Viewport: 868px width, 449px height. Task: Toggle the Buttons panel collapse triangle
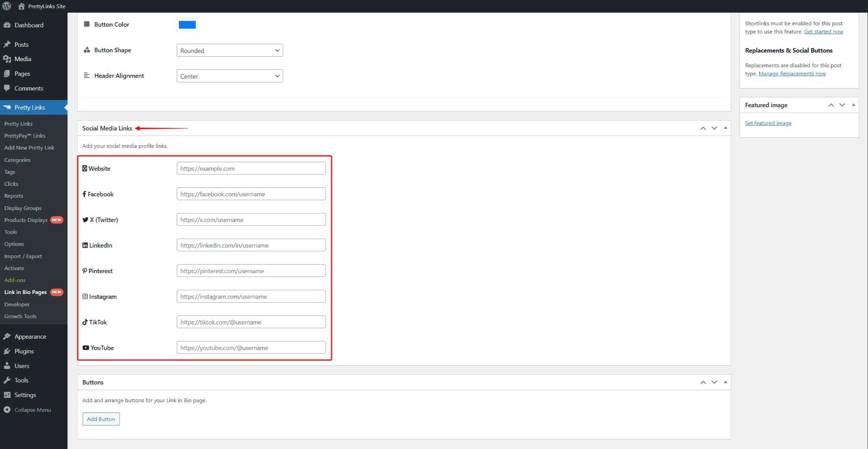tap(725, 382)
